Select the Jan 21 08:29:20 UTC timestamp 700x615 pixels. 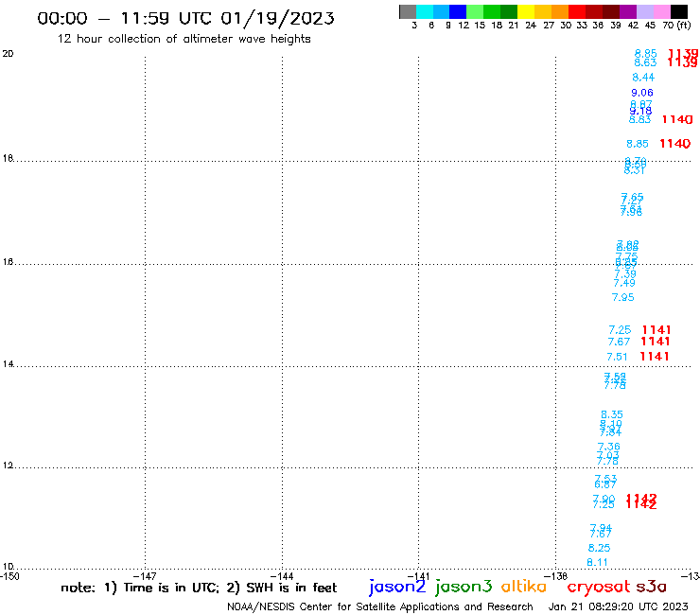click(619, 606)
